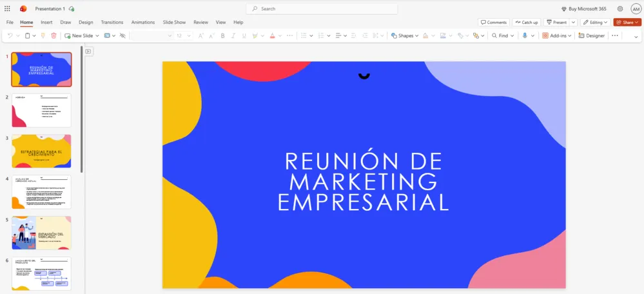Expand the Paste options arrow
This screenshot has width=644, height=294.
34,35
